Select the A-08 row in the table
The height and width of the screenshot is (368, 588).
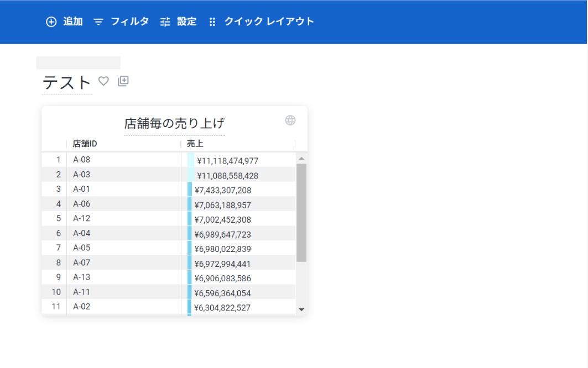(82, 160)
